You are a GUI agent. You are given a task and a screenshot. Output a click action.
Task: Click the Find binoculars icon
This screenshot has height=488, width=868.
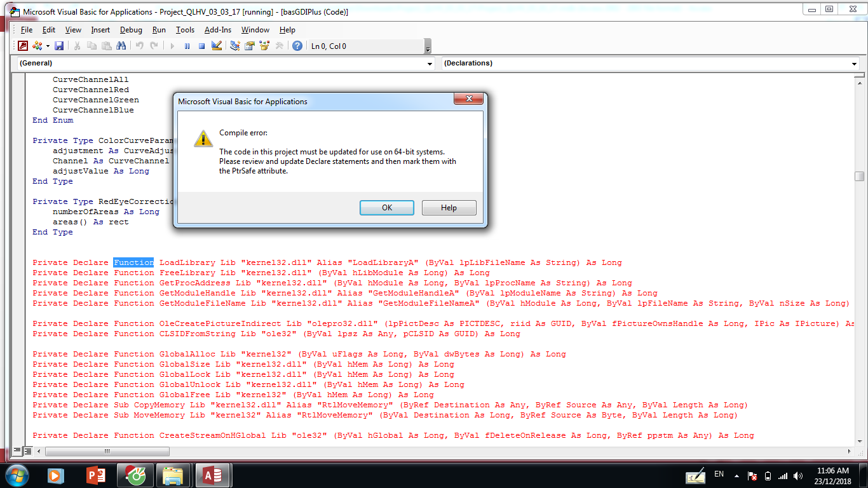121,46
